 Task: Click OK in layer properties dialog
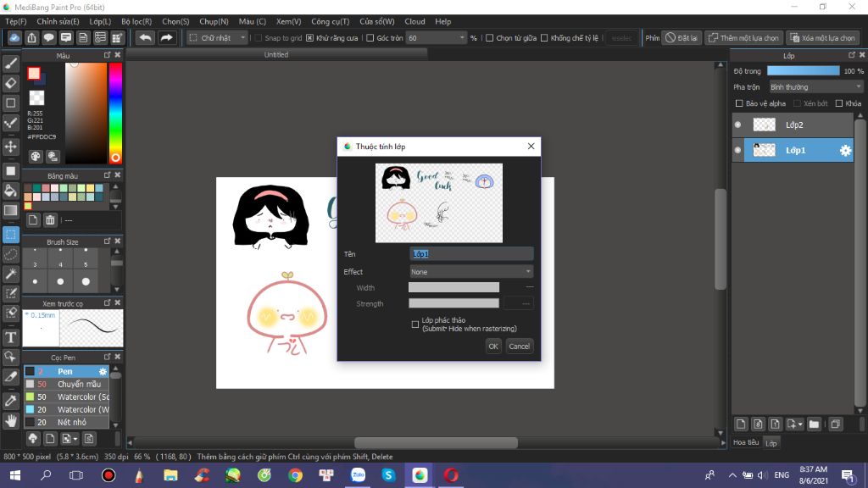(493, 347)
